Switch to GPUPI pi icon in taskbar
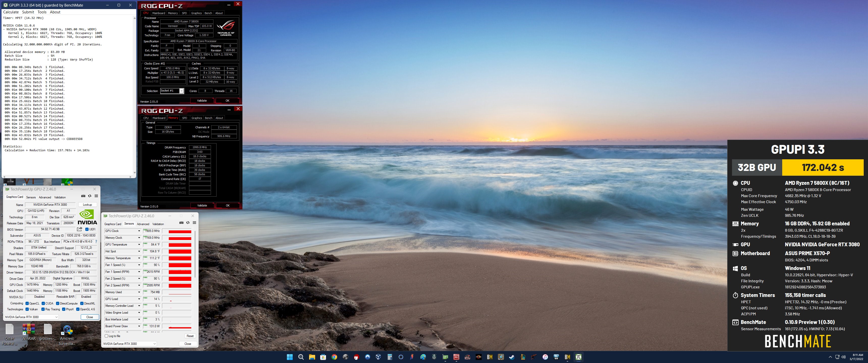 pyautogui.click(x=579, y=357)
